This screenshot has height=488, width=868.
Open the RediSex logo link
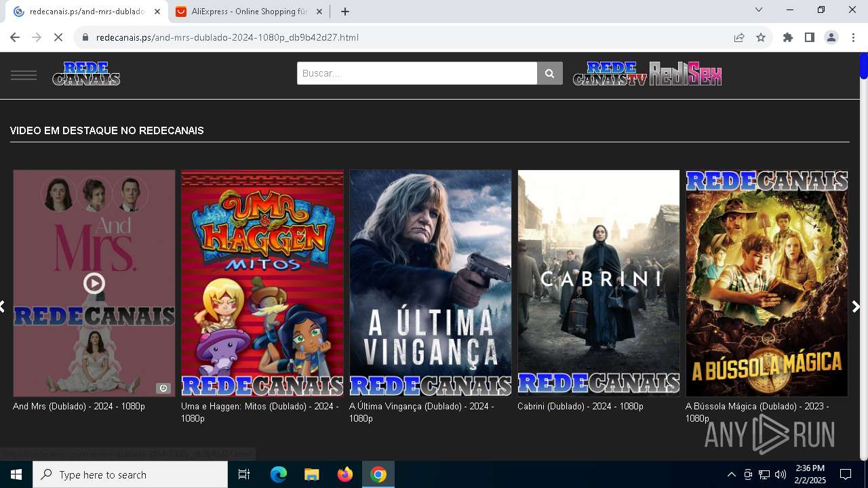[x=686, y=73]
